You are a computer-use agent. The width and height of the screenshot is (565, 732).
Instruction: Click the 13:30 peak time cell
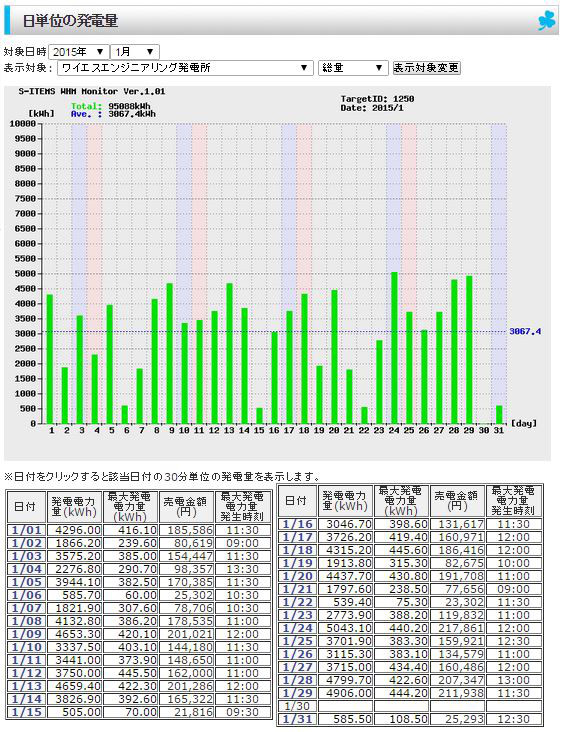tap(242, 569)
